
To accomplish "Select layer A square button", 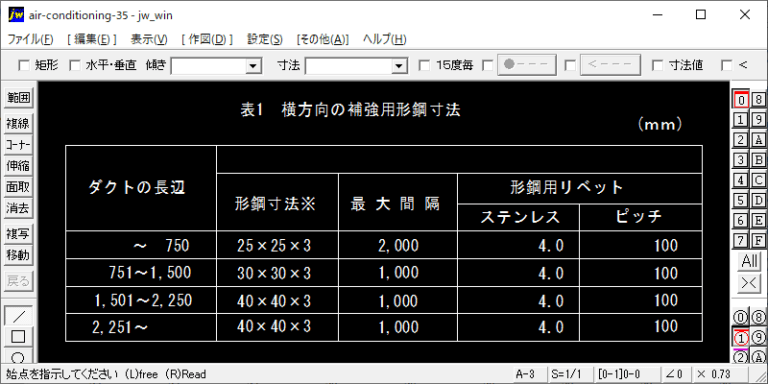I will click(758, 140).
